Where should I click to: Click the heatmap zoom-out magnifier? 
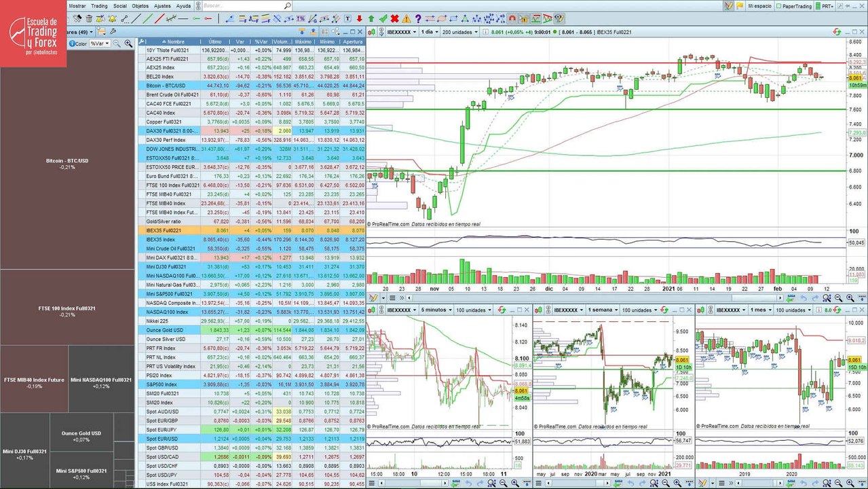(x=116, y=43)
